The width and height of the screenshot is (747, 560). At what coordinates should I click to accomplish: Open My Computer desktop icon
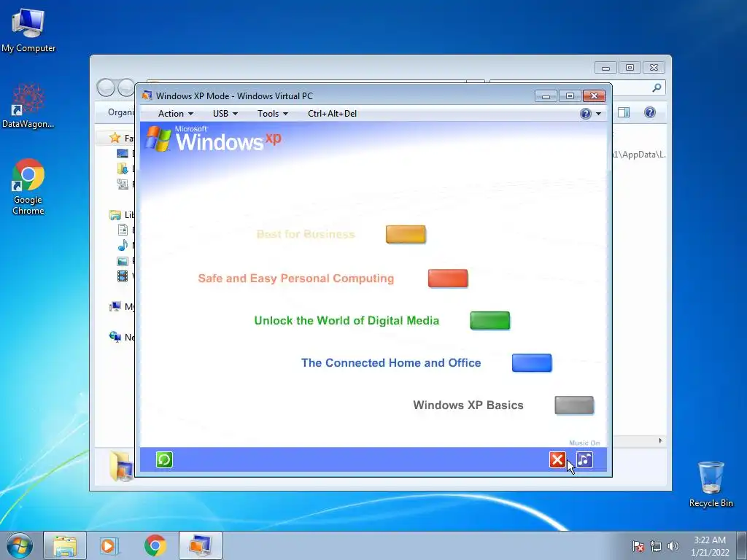[28, 31]
